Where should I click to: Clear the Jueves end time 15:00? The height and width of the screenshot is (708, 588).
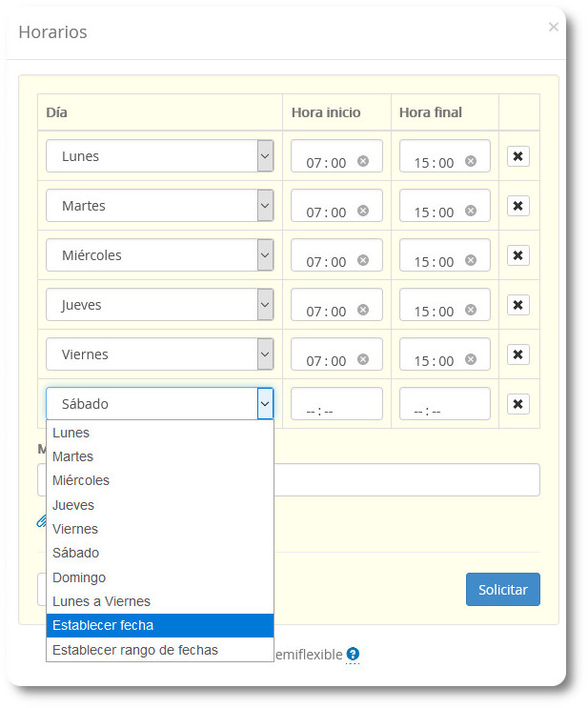point(471,310)
